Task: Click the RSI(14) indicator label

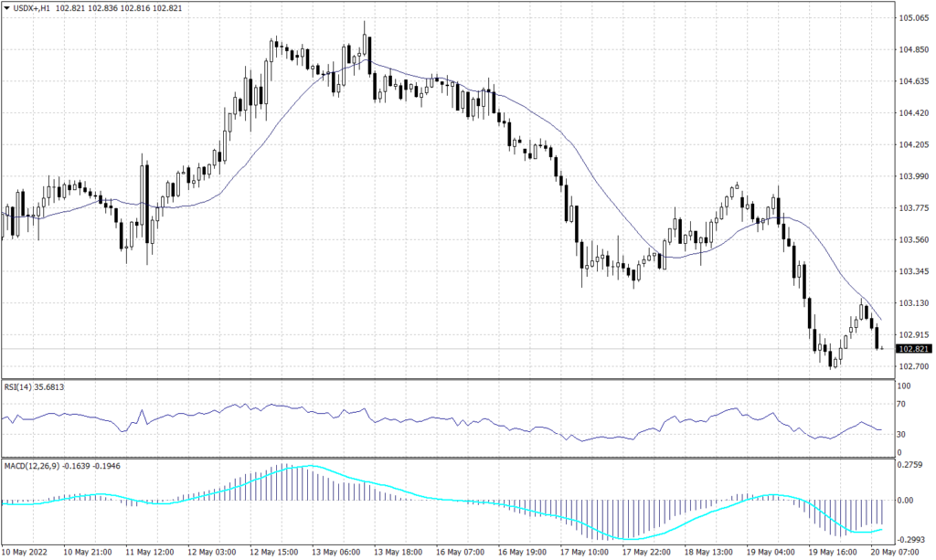Action: click(18, 386)
